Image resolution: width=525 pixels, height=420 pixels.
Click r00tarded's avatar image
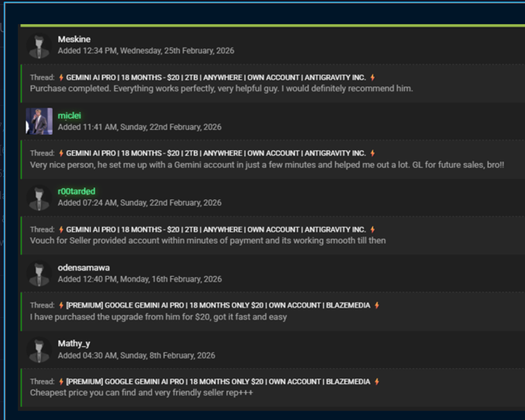[40, 198]
